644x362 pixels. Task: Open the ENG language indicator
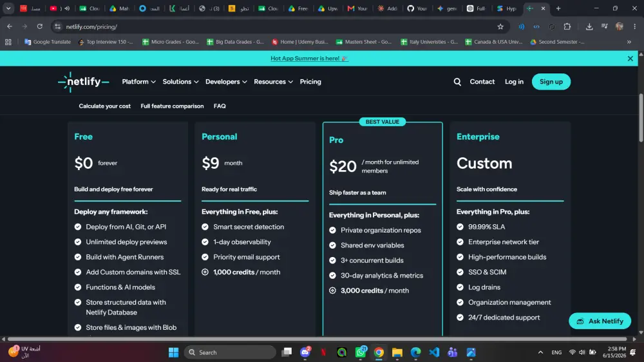click(x=556, y=352)
